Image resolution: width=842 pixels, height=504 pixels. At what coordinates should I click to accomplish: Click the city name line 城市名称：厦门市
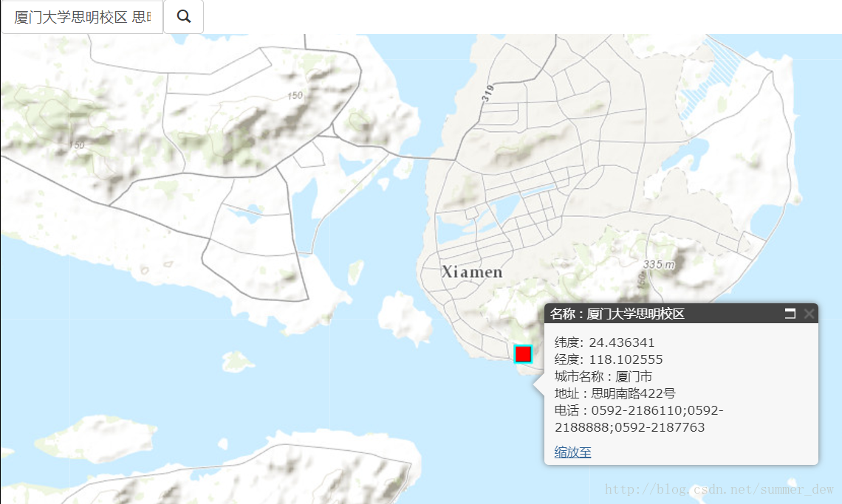click(603, 376)
